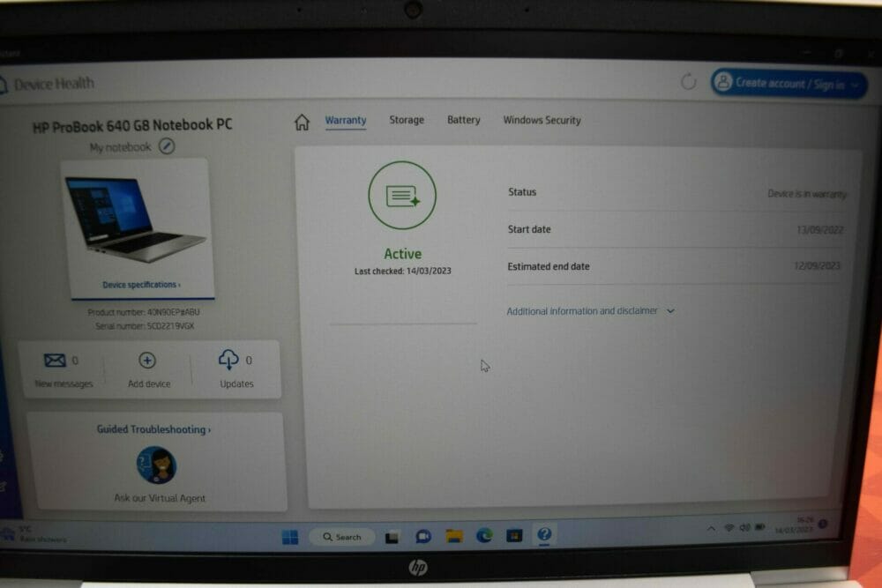This screenshot has width=882, height=588.
Task: Click the Wi-Fi icon in the system tray
Action: pos(729,528)
